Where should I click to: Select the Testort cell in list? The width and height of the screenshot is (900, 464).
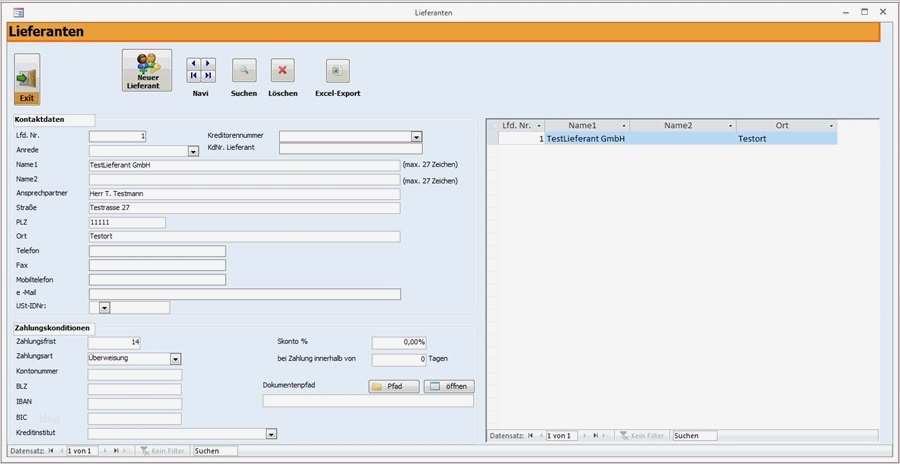(786, 138)
